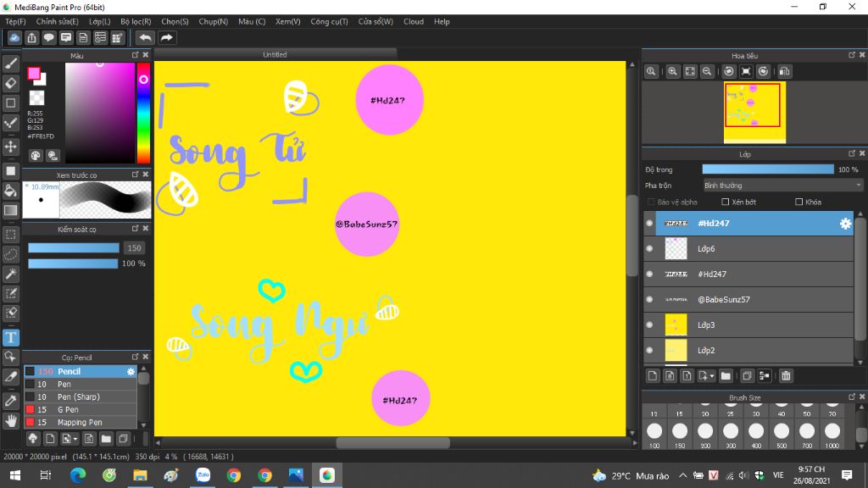Select the Mapping Pen brush
This screenshot has height=488, width=868.
pos(81,423)
